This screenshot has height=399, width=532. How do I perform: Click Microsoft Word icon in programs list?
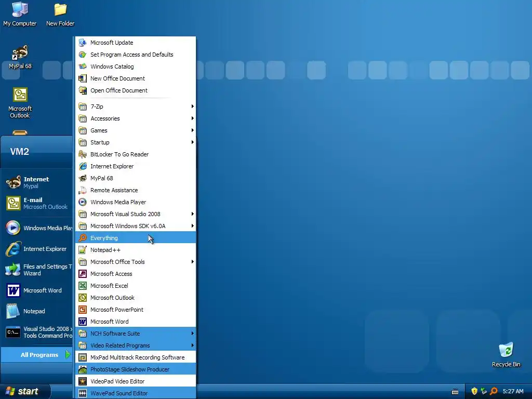tap(83, 322)
